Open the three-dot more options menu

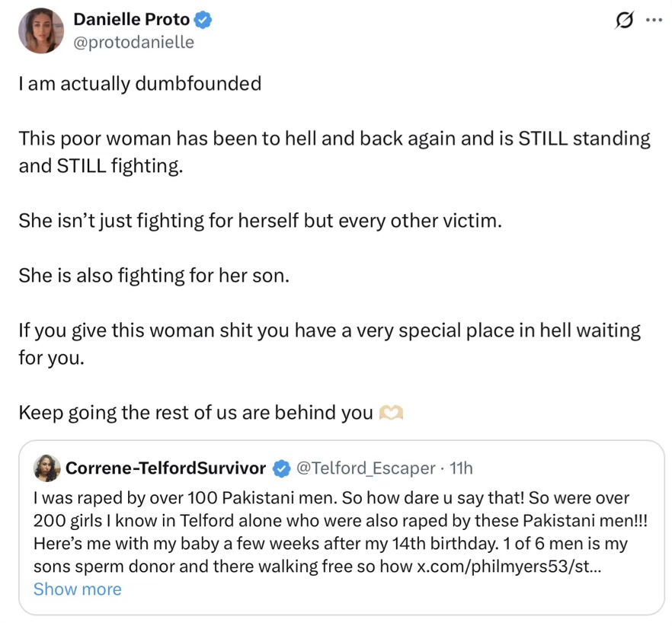click(653, 21)
